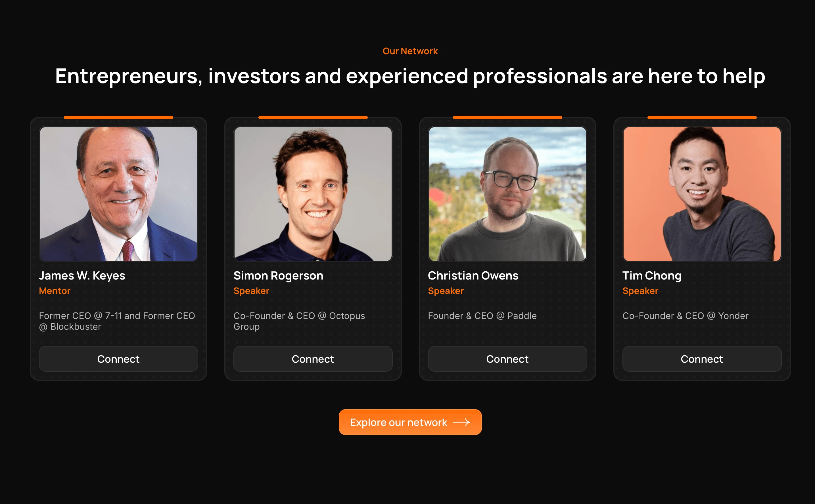The image size is (815, 504).
Task: Select the Simon Rogerson name
Action: point(279,276)
